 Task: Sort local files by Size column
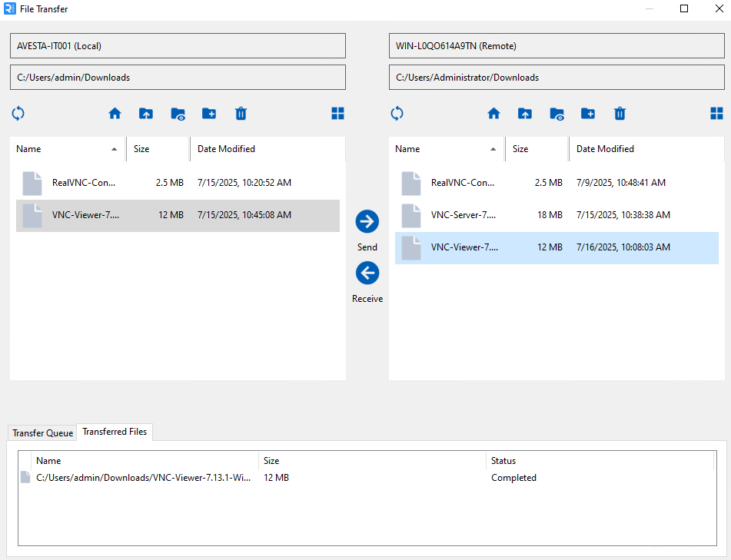pyautogui.click(x=142, y=148)
